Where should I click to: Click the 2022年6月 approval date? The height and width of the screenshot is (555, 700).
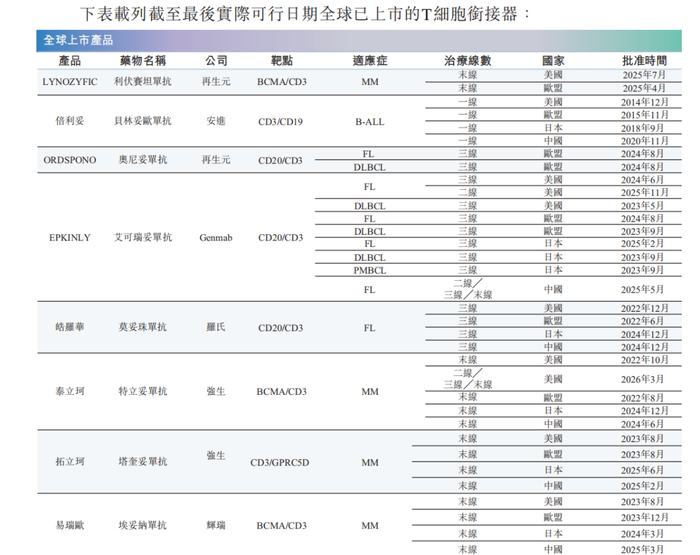coord(642,321)
